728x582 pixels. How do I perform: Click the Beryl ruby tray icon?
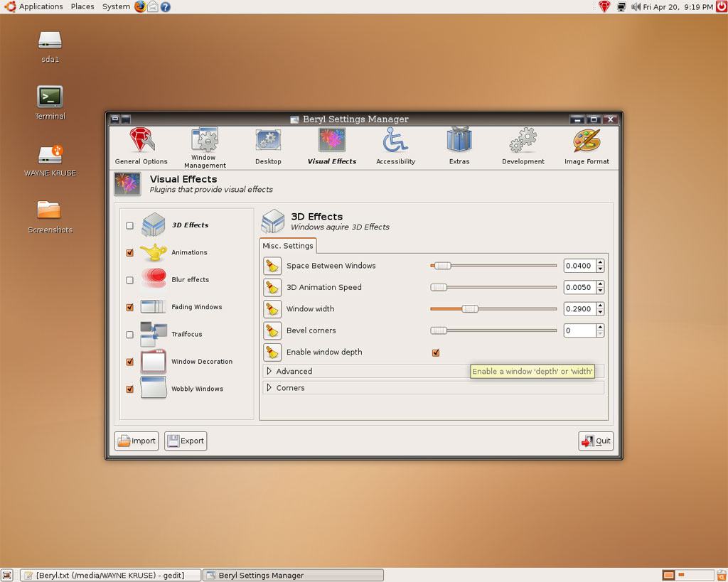click(x=604, y=6)
